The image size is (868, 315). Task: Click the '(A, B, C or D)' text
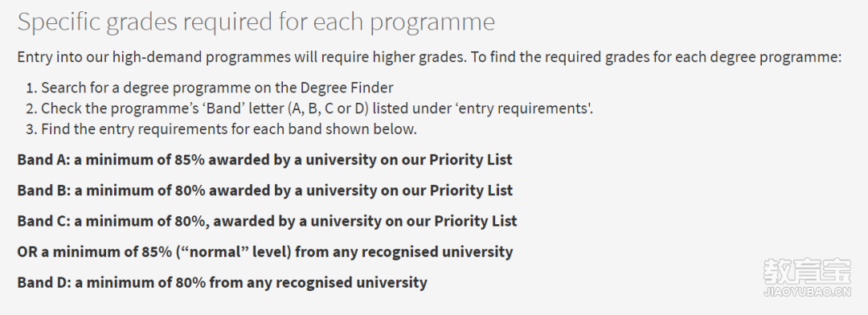(x=330, y=108)
